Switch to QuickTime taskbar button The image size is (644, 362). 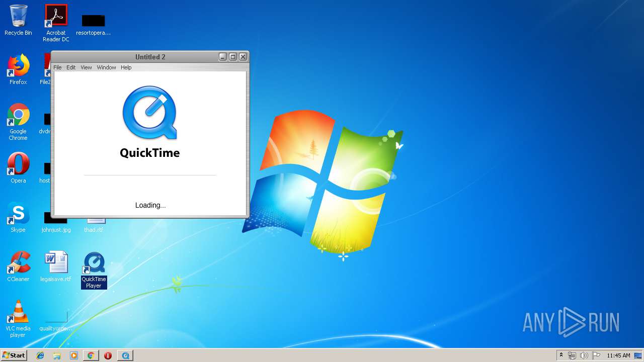[x=125, y=355]
